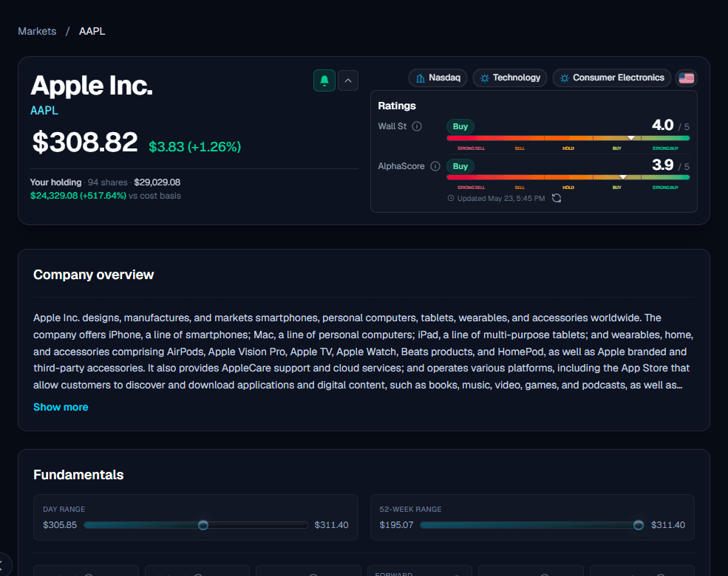Click the 4.0 Wall St score
728x576 pixels.
coord(662,125)
